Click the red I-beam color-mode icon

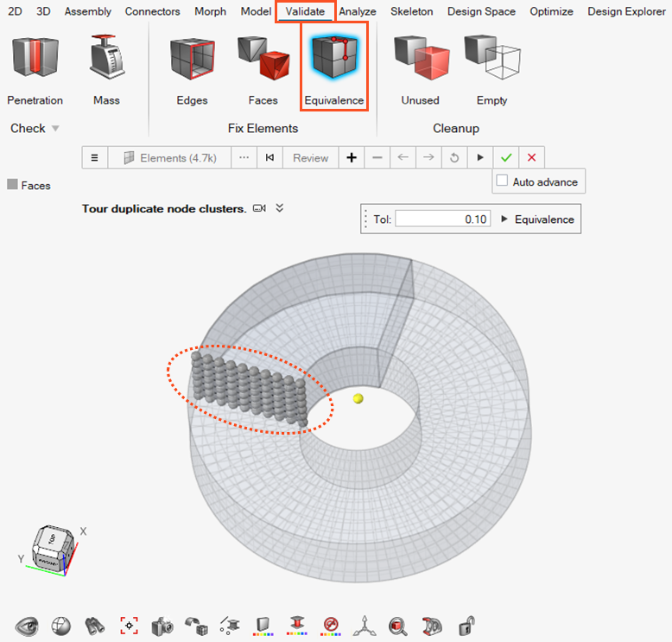click(297, 626)
